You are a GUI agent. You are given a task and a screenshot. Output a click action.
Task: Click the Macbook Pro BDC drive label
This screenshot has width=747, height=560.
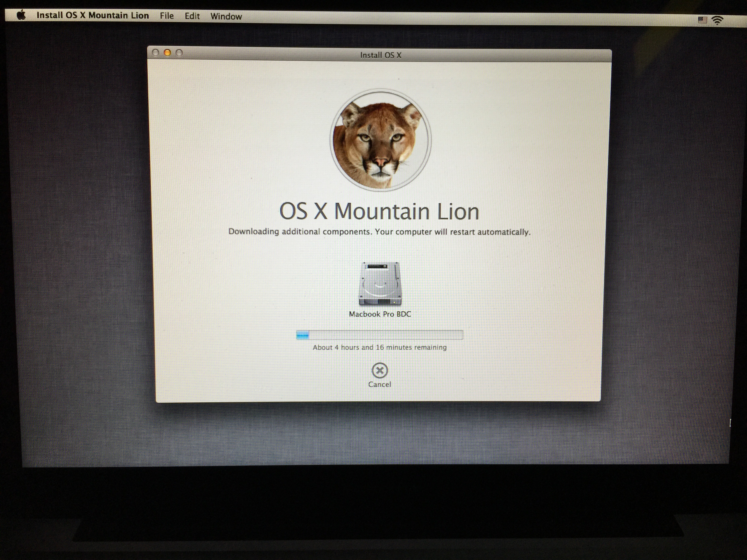(x=380, y=314)
